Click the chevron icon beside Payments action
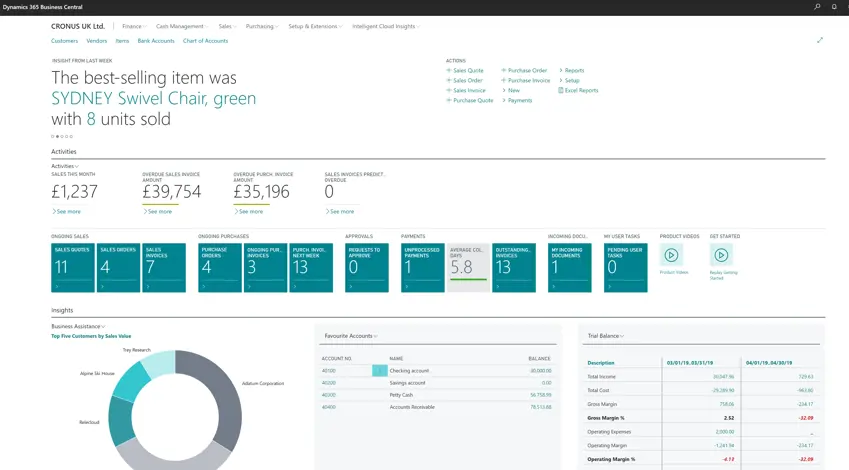 [504, 100]
